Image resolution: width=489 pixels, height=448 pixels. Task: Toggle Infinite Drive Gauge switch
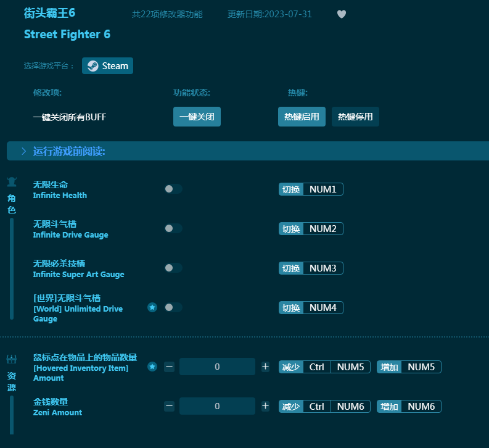click(x=173, y=228)
